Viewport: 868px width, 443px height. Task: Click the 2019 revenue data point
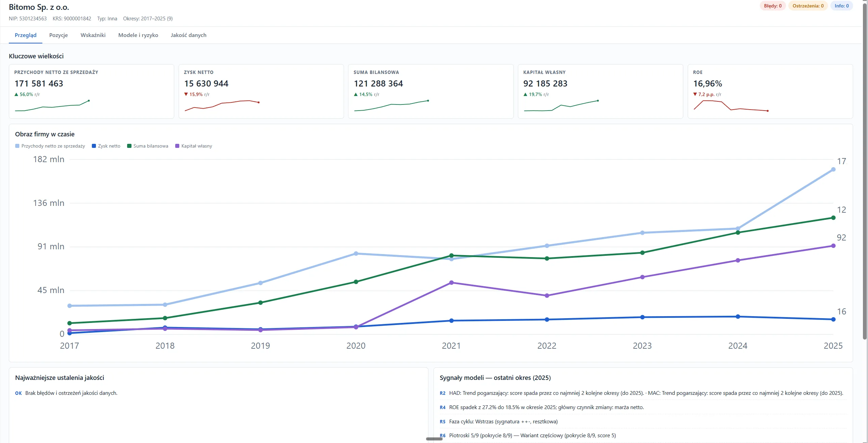pyautogui.click(x=260, y=283)
